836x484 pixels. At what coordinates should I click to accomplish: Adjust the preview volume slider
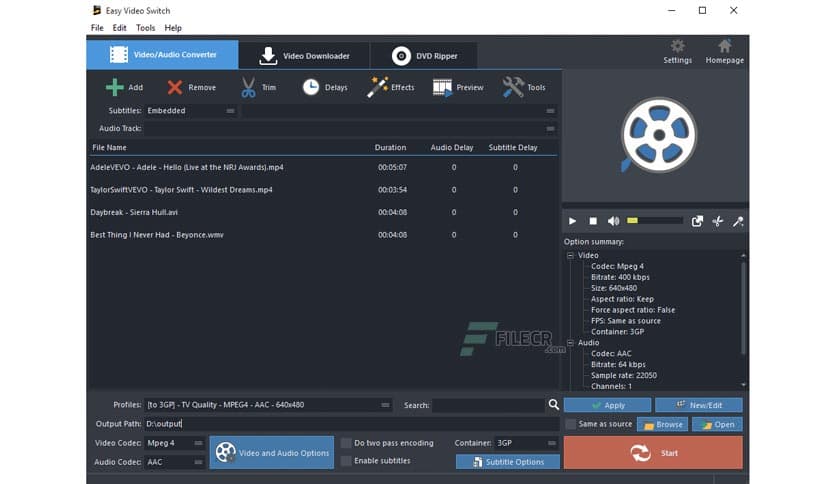click(x=655, y=221)
